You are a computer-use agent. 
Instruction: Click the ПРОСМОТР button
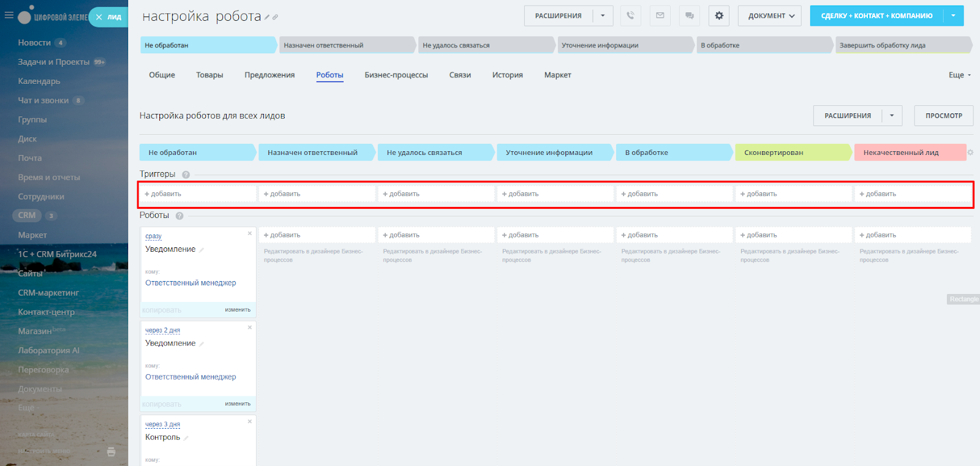tap(943, 116)
